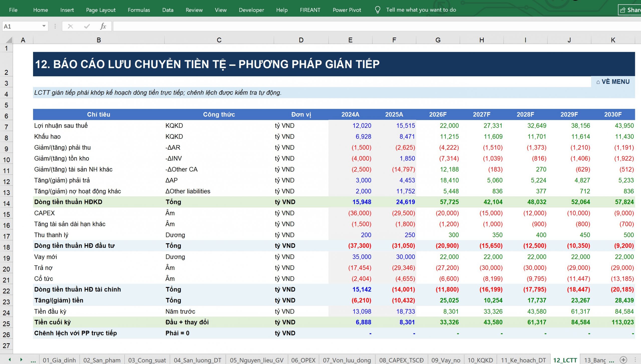This screenshot has height=364, width=641.
Task: Open the Formulas ribbon tab
Action: (x=139, y=10)
